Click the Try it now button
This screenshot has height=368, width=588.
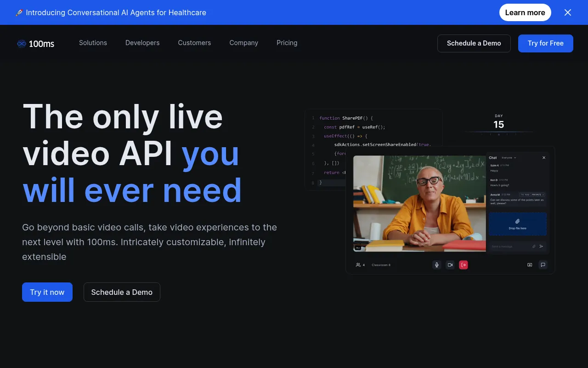(x=47, y=292)
